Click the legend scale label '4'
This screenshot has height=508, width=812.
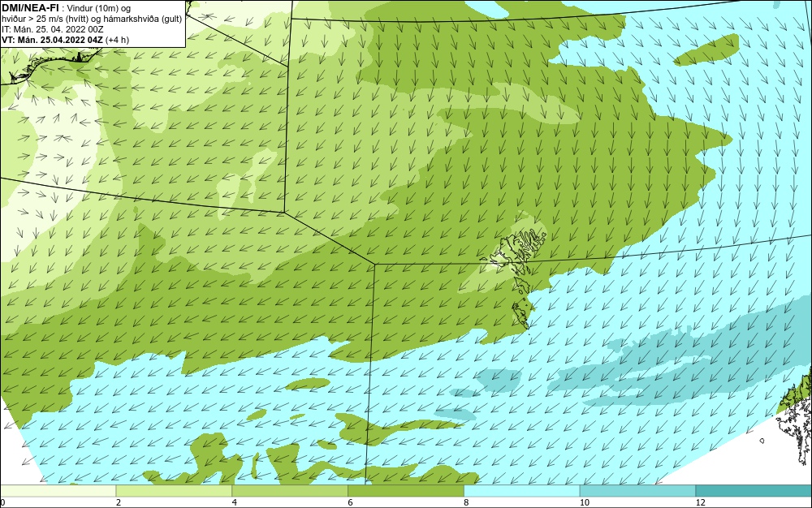[x=234, y=503]
